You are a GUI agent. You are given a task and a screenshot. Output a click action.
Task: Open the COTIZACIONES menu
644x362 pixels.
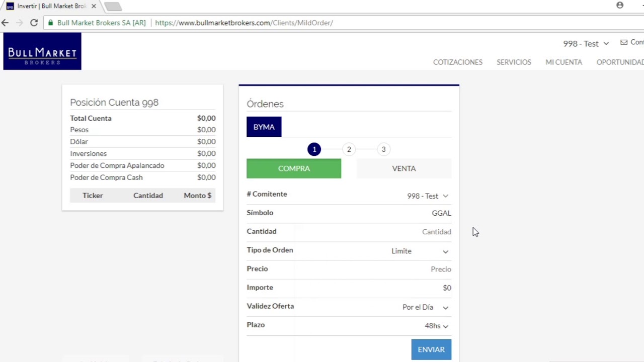[458, 62]
